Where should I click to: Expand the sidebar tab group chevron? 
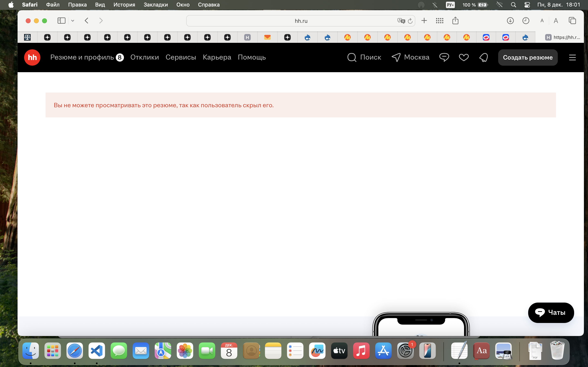(x=73, y=21)
